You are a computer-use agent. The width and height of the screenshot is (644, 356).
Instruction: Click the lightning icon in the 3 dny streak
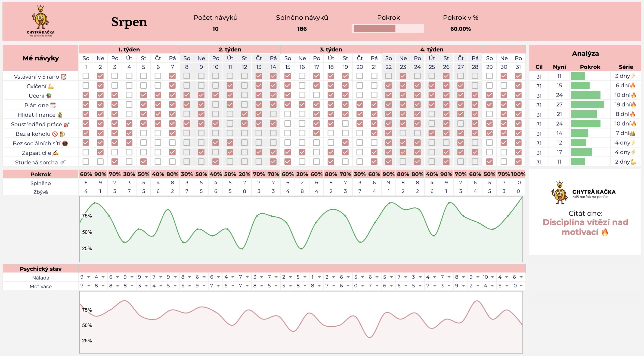(x=633, y=76)
